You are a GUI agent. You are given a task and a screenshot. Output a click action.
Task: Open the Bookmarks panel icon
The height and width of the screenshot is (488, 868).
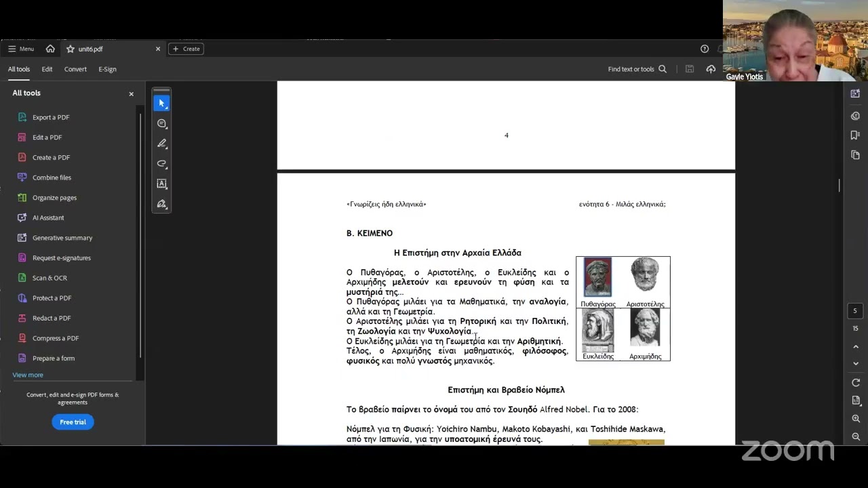(x=855, y=136)
